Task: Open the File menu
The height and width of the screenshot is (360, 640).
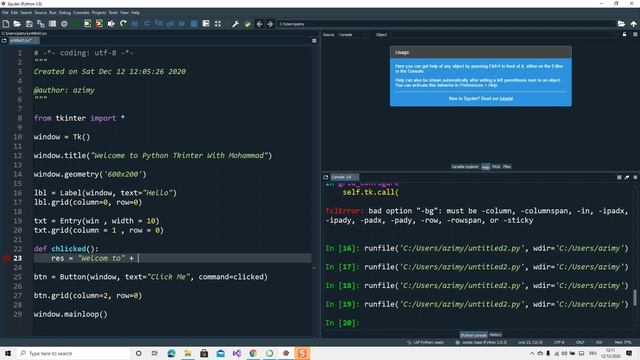Action: click(x=5, y=13)
